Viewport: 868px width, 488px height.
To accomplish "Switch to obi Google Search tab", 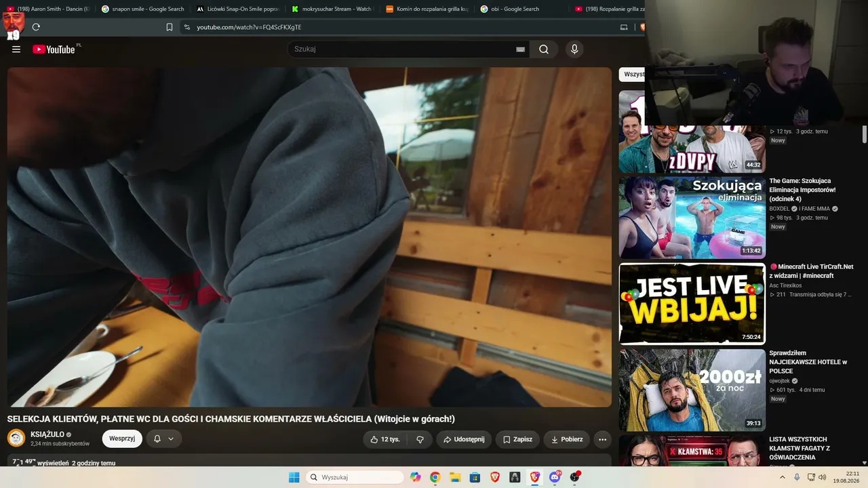I will coord(521,9).
